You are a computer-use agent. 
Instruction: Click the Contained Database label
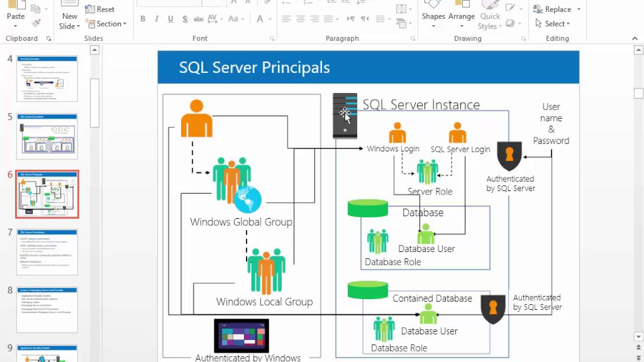click(x=432, y=298)
